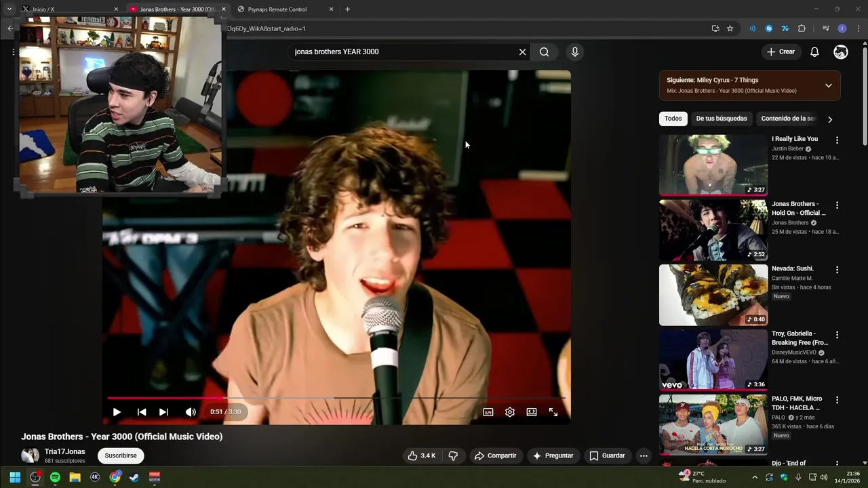Switch the player to theater mode
The width and height of the screenshot is (868, 488).
coord(532,412)
